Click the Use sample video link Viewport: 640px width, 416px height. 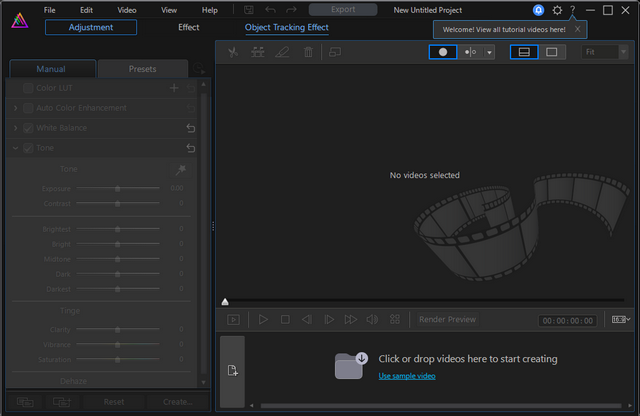407,376
